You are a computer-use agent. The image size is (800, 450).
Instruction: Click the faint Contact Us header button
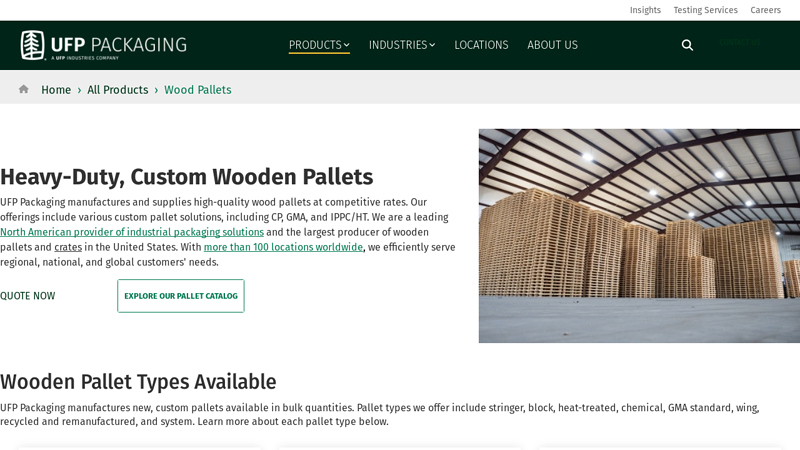[x=740, y=43]
